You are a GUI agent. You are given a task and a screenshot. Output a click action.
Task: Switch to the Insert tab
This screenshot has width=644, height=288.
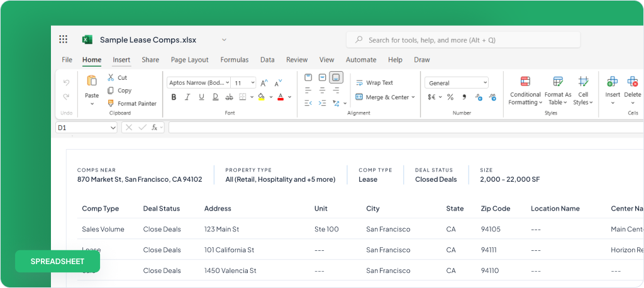tap(121, 60)
